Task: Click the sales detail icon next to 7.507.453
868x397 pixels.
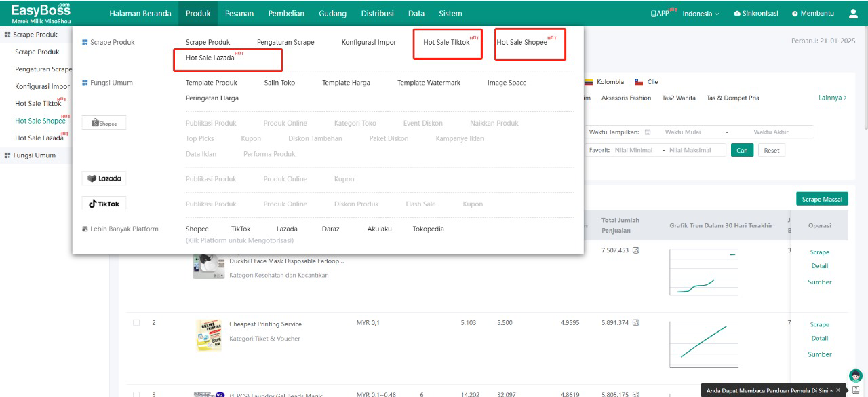Action: click(x=636, y=250)
